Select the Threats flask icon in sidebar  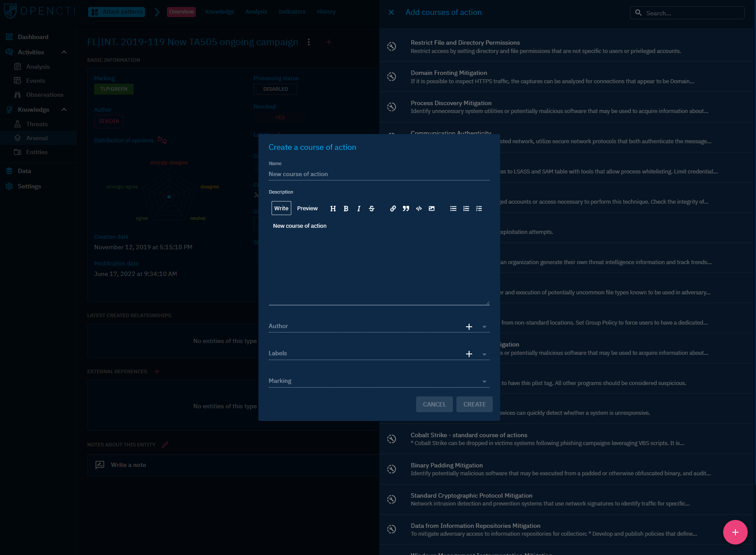coord(18,124)
